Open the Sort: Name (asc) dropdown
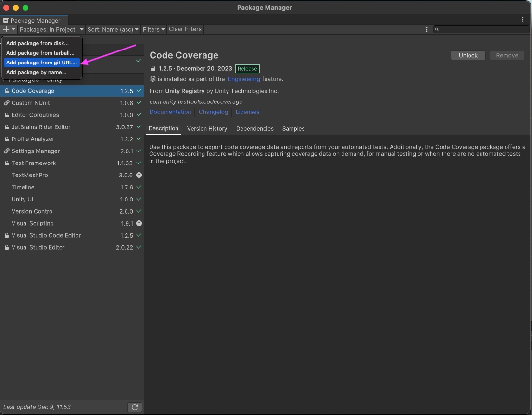 click(113, 29)
